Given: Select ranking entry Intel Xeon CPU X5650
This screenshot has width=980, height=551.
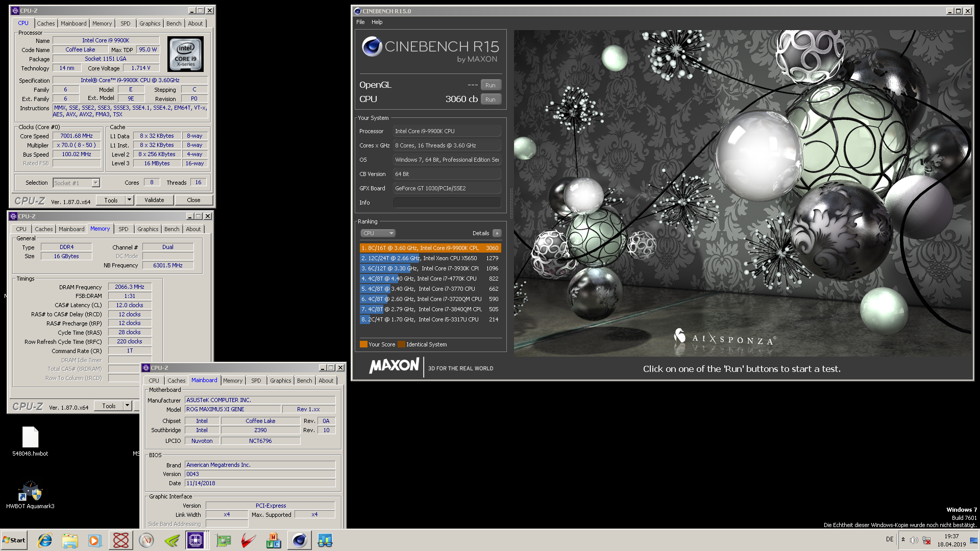Looking at the screenshot, I should point(430,258).
